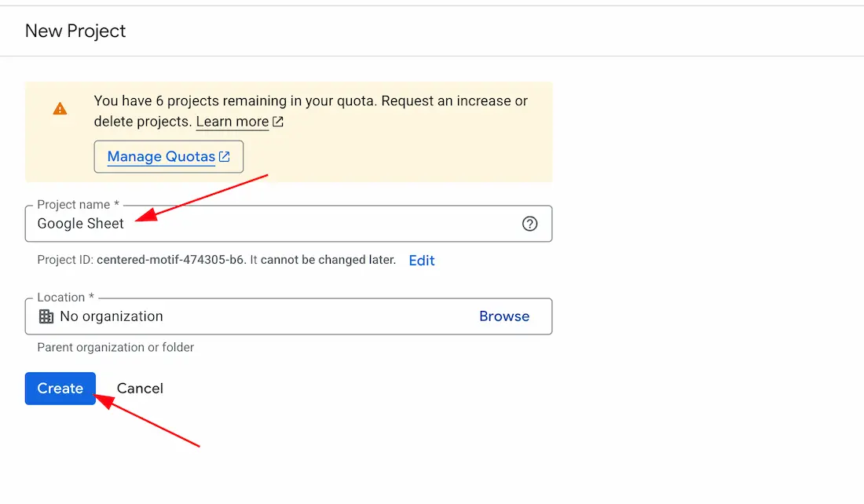The image size is (864, 504).
Task: Click the Parent organization or folder hint
Action: point(115,347)
